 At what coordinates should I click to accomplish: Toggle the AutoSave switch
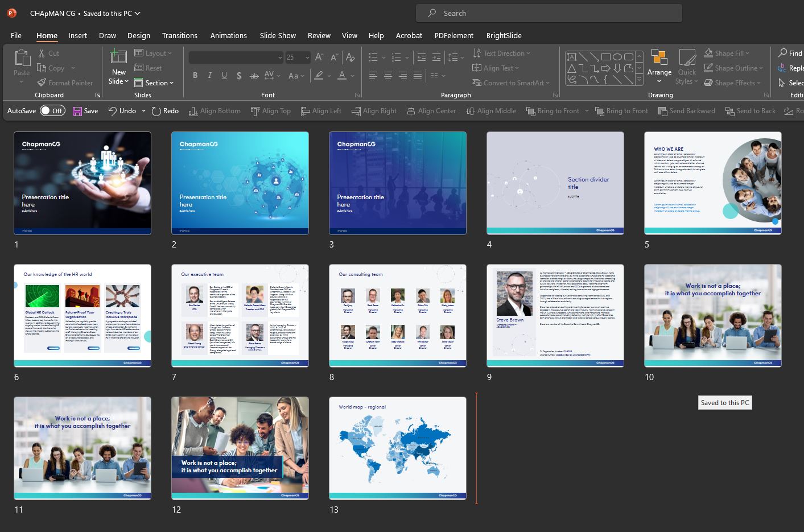point(52,111)
